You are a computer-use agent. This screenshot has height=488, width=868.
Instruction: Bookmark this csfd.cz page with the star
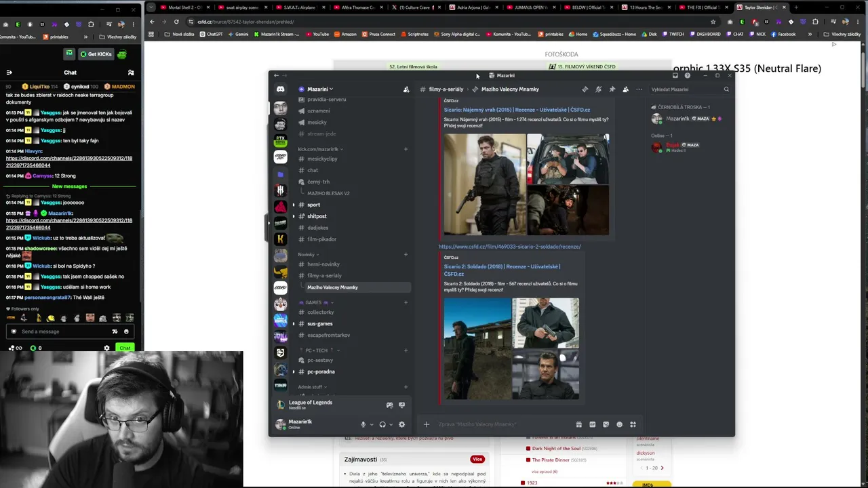coord(713,22)
